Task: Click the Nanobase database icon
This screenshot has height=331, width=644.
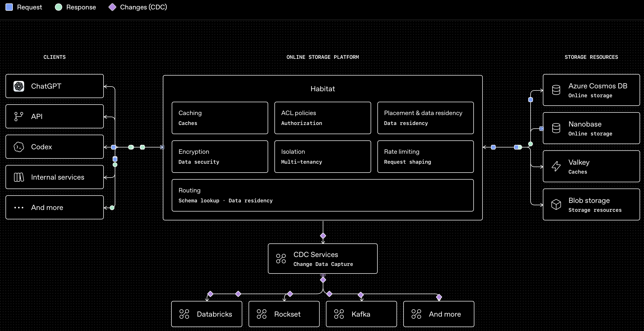Action: click(x=556, y=128)
